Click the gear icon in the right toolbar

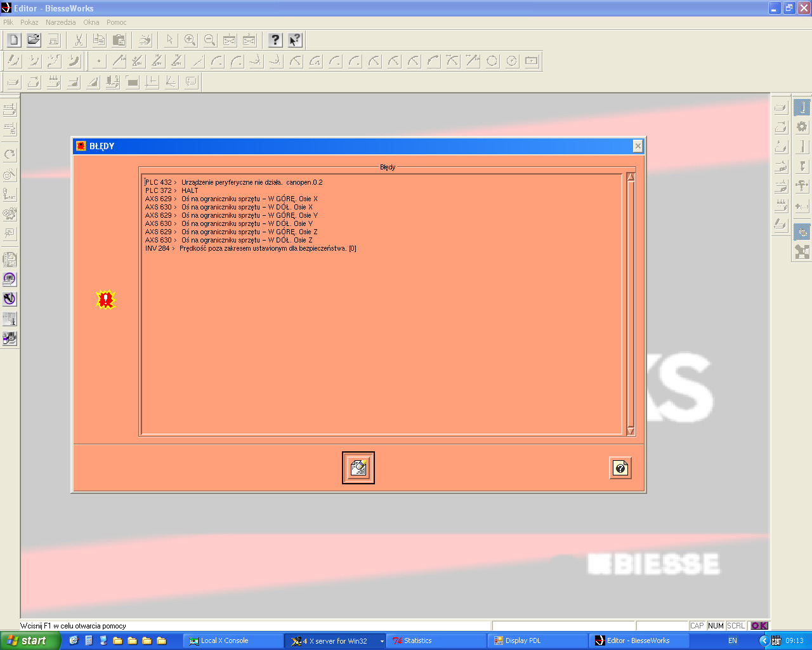tap(802, 127)
